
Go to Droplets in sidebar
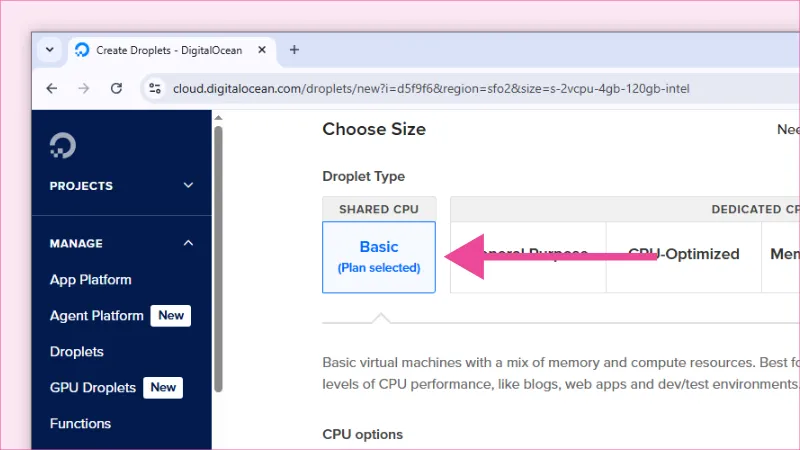click(77, 352)
